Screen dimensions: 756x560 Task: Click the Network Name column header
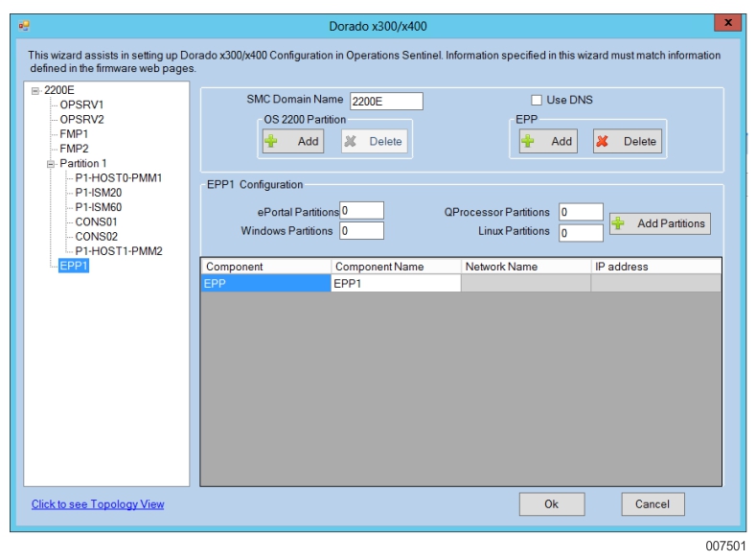pyautogui.click(x=526, y=267)
